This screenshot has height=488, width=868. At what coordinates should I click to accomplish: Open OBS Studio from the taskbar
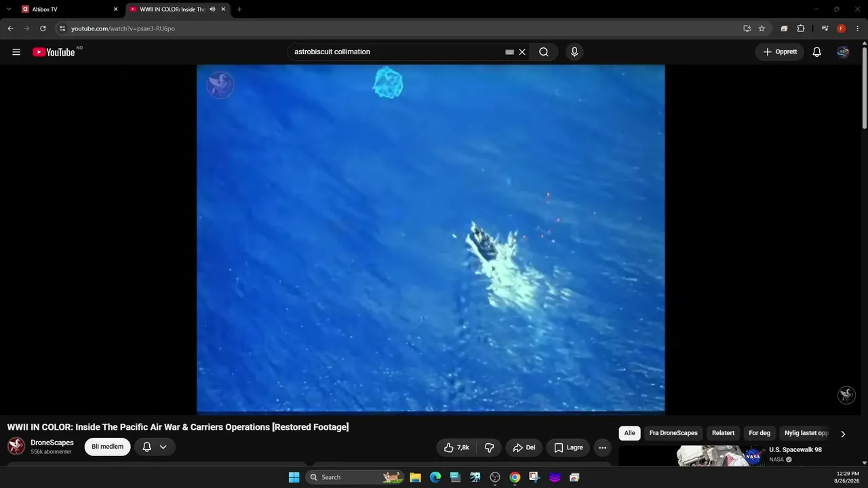(495, 477)
